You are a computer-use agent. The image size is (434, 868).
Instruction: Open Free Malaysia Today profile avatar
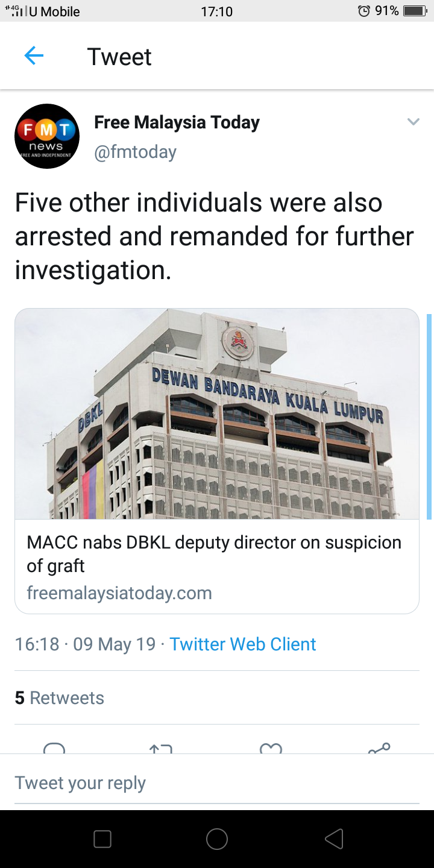[47, 136]
